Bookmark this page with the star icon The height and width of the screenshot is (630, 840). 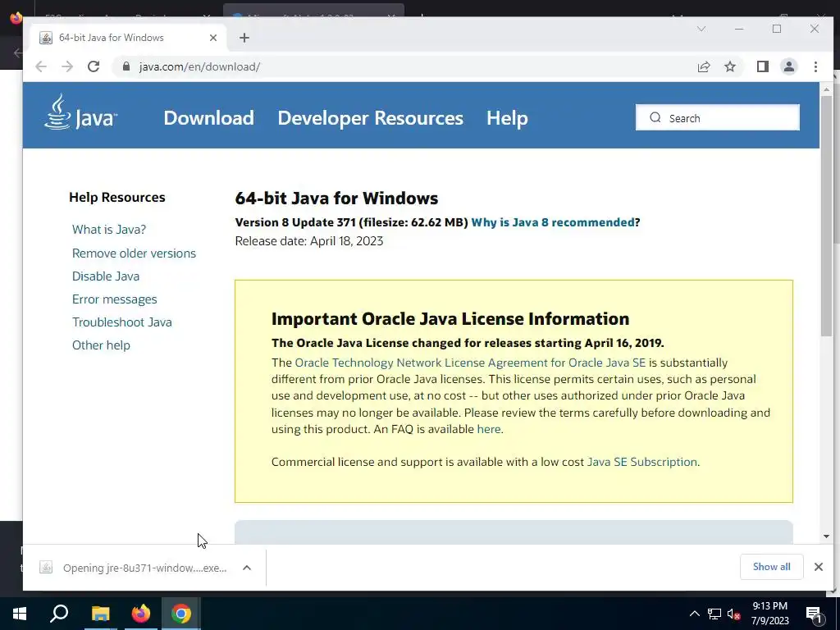click(x=729, y=66)
